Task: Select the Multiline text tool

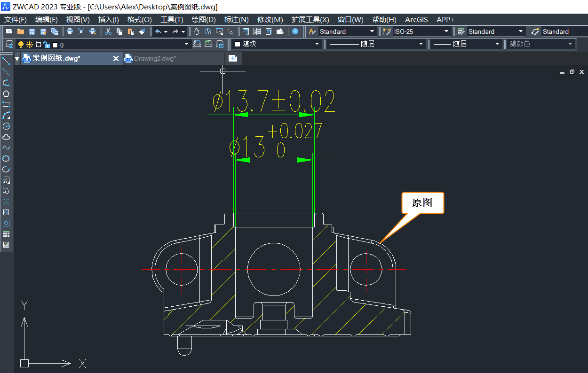Action: [x=6, y=245]
